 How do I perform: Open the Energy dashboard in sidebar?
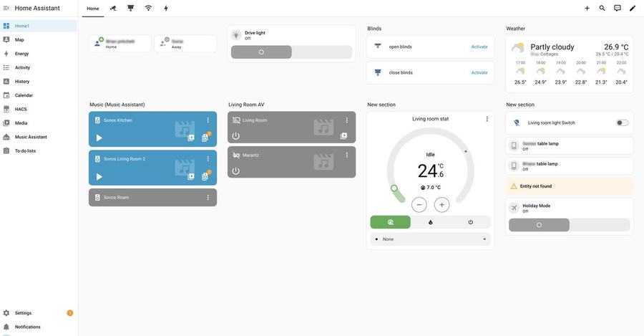[x=39, y=54]
